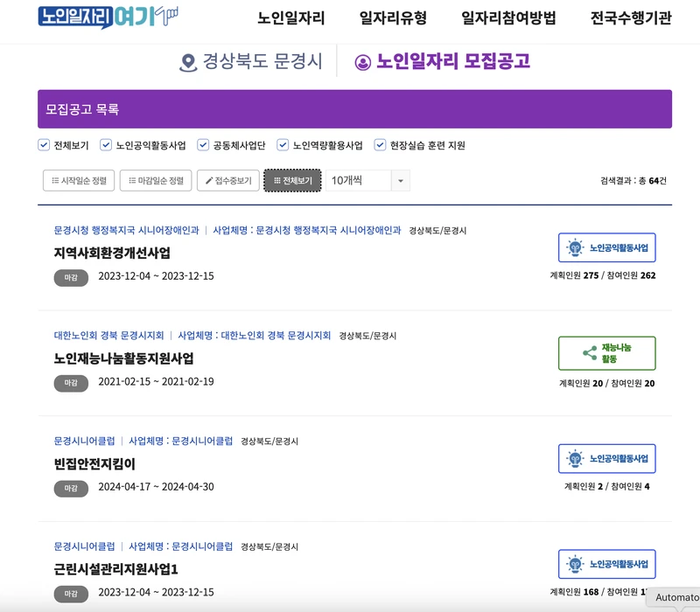Click the location pin icon beside 경상북도 문경시
This screenshot has width=700, height=612.
(188, 62)
